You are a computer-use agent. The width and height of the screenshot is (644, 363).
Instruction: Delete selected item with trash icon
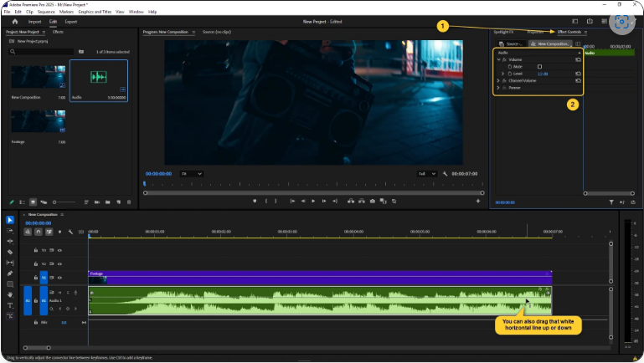tap(129, 202)
